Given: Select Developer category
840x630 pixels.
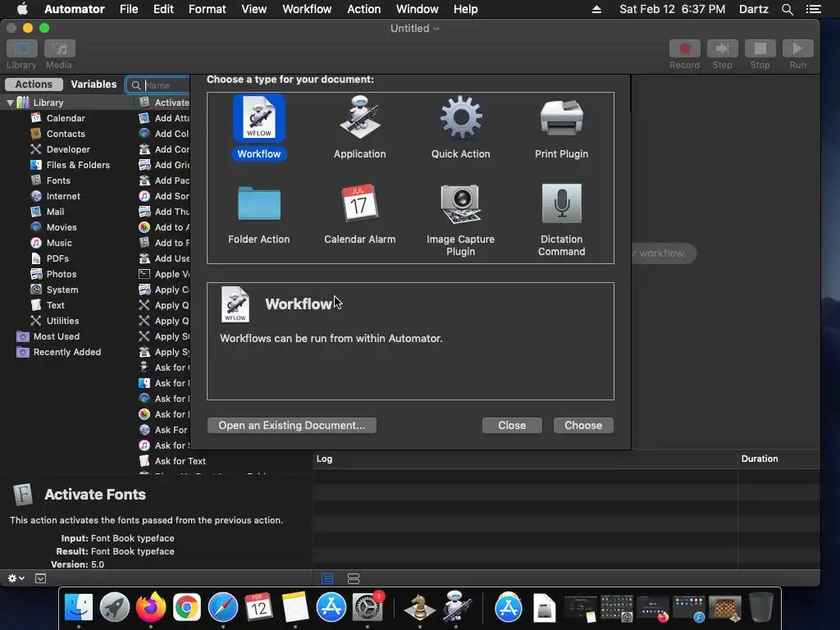Looking at the screenshot, I should [x=68, y=149].
